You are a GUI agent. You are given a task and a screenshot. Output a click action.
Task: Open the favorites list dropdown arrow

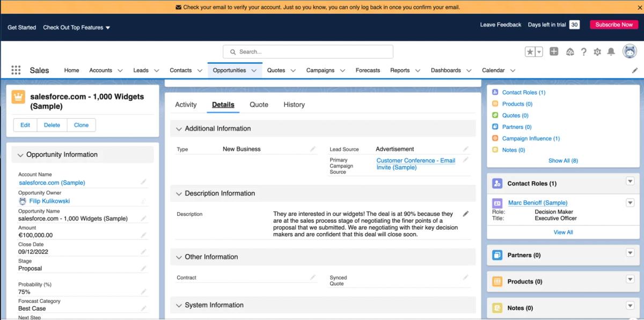coord(539,52)
